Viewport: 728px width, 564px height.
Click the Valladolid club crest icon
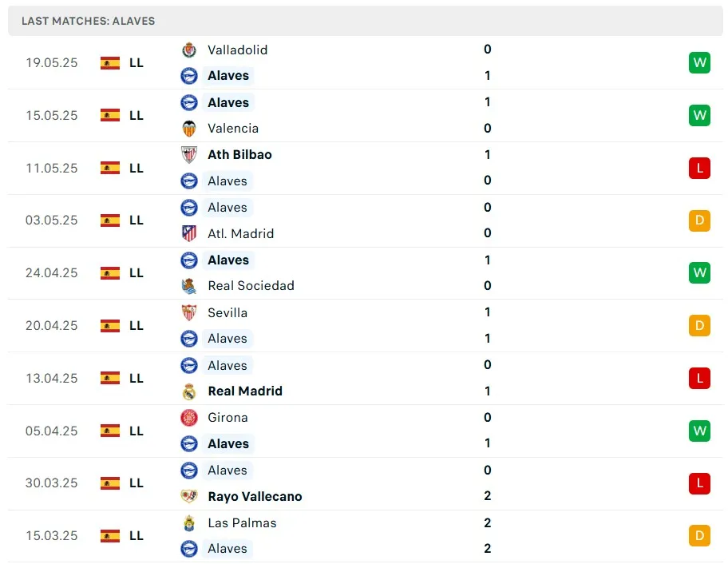point(189,50)
